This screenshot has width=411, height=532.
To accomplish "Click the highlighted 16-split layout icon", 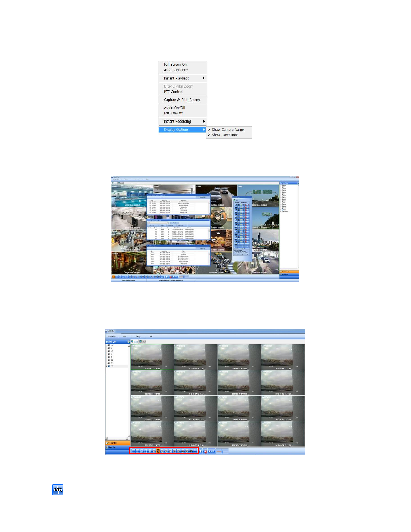I will (x=158, y=451).
